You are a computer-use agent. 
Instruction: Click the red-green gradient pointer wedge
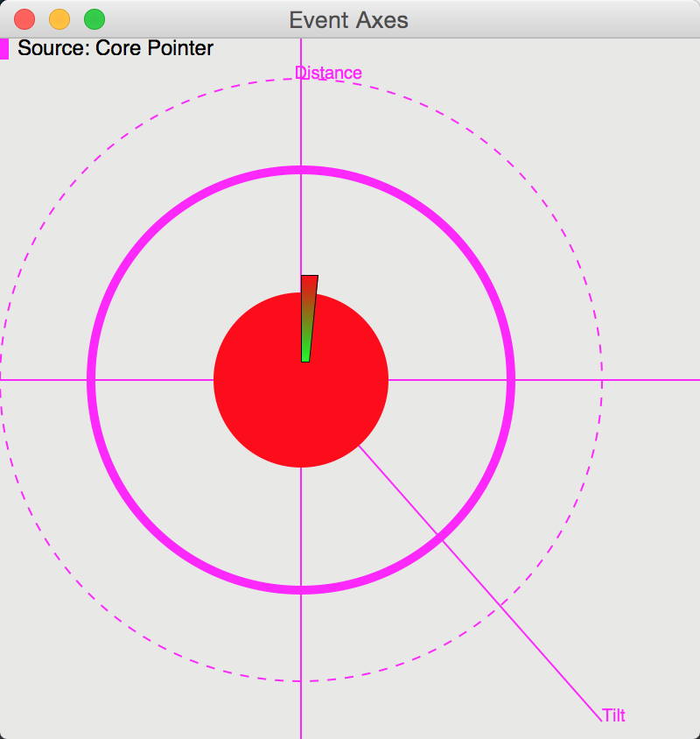[x=309, y=319]
